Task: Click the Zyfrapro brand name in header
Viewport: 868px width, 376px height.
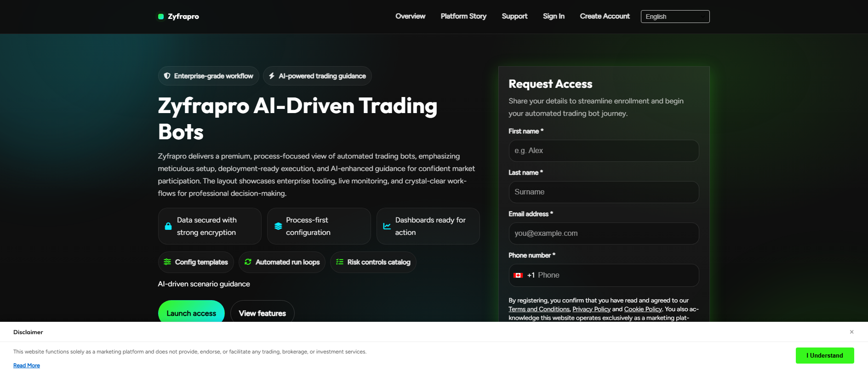Action: coord(183,17)
